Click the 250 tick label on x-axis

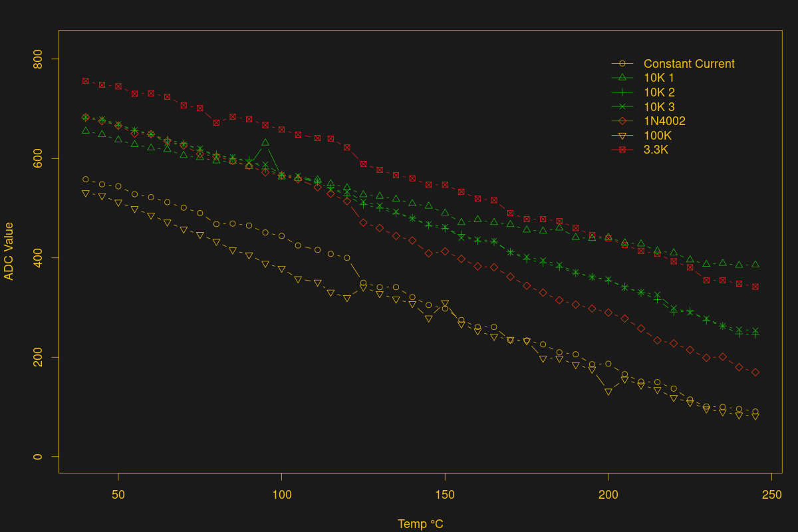tap(771, 495)
